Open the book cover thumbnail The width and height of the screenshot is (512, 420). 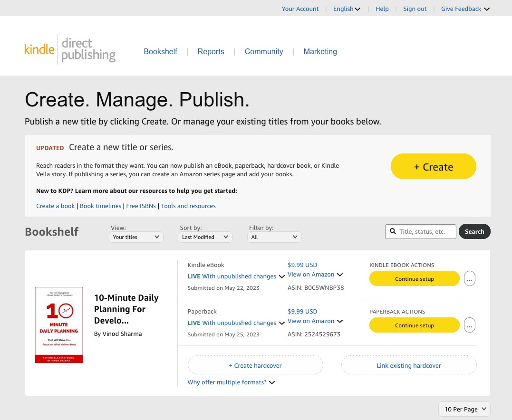59,325
